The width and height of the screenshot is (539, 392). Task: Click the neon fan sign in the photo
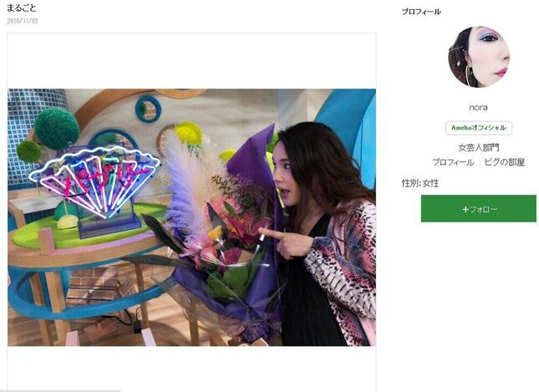pos(94,181)
